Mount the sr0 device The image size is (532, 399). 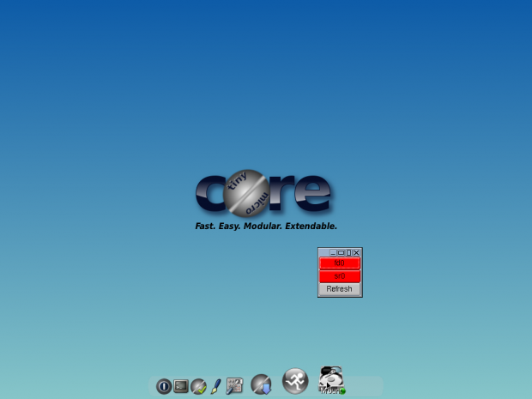pos(340,276)
